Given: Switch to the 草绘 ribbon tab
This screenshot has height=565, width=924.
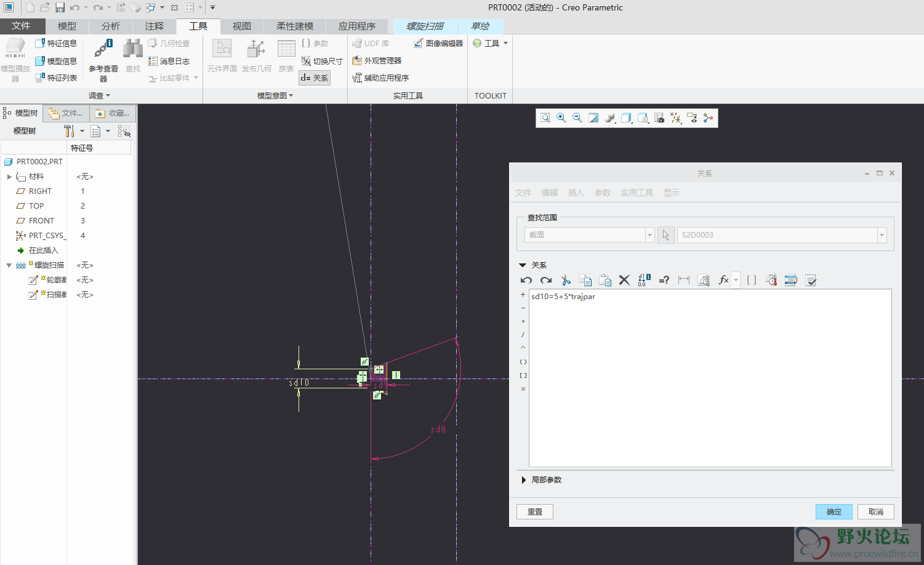Looking at the screenshot, I should click(x=481, y=26).
